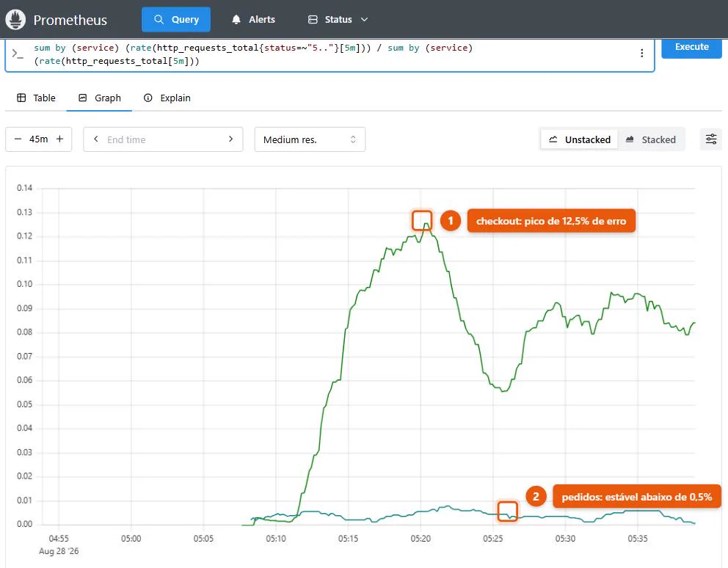Click the 0.08 y-axis label
This screenshot has width=728, height=568.
(25, 332)
